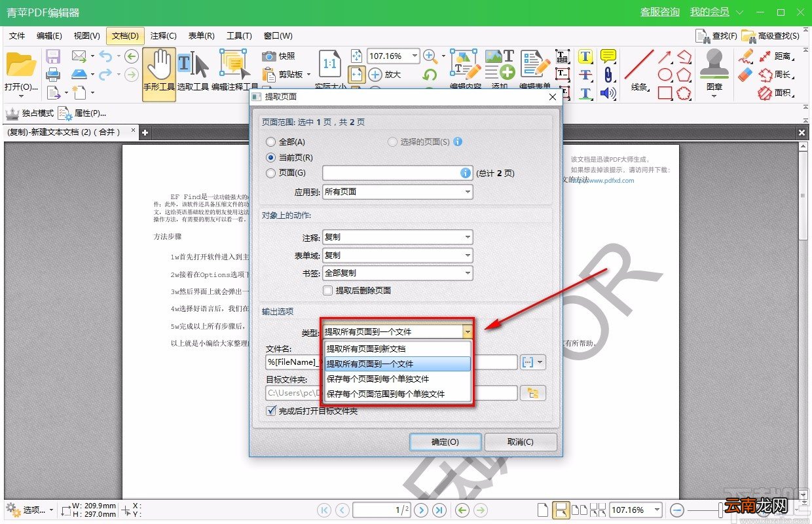Click the 客服咨询 customer service link
Image resolution: width=812 pixels, height=524 pixels.
(x=660, y=12)
